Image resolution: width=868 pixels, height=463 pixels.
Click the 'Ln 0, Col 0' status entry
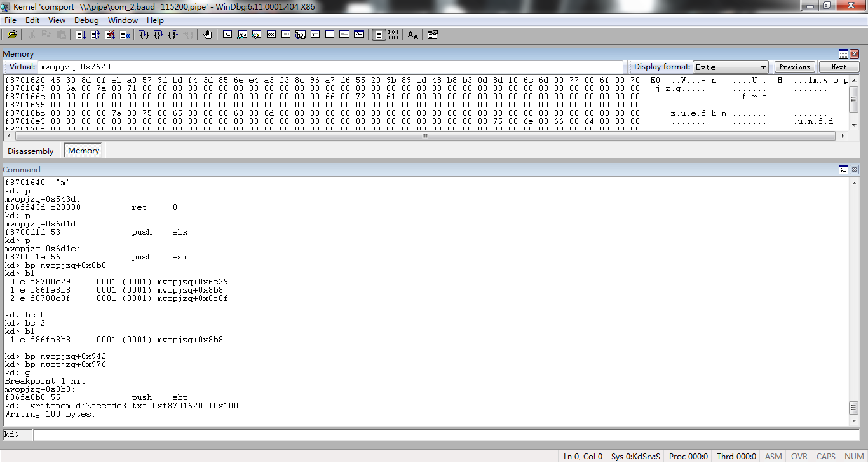583,456
